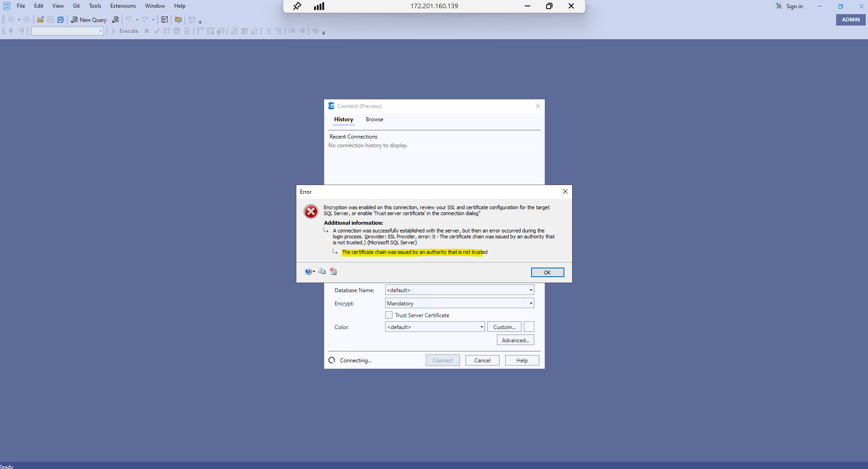
Task: Close the Connect (Preview) dialog
Action: click(x=538, y=106)
